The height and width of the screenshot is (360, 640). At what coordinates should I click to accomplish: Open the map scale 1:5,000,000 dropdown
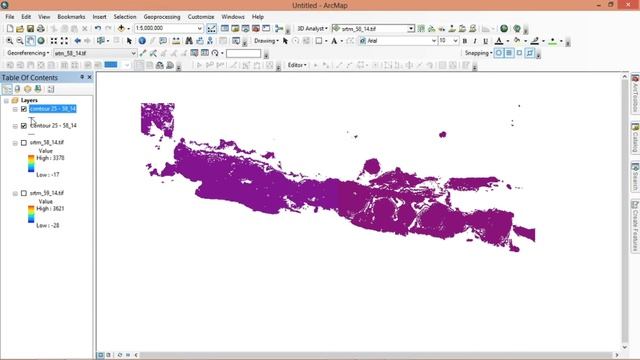tap(200, 29)
